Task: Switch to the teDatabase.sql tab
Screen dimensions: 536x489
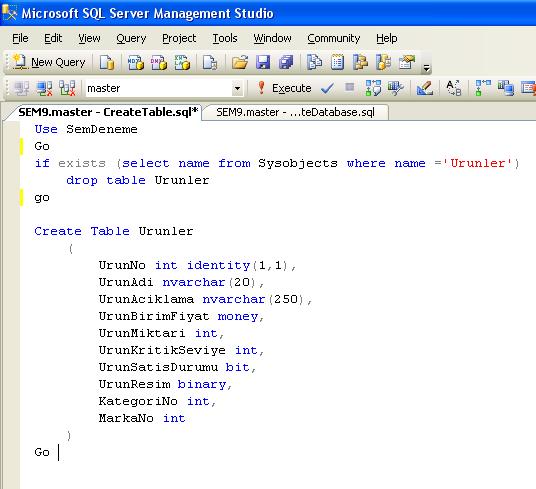Action: [295, 112]
